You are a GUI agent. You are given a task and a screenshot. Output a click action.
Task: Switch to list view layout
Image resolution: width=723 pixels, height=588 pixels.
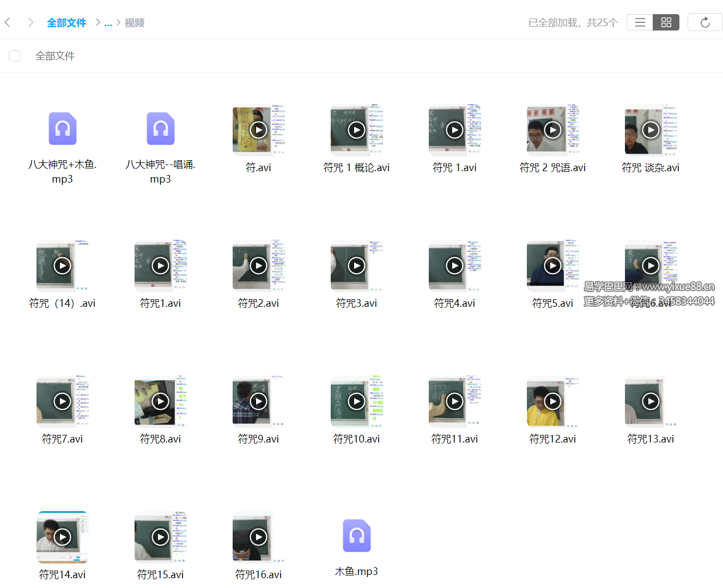click(640, 22)
